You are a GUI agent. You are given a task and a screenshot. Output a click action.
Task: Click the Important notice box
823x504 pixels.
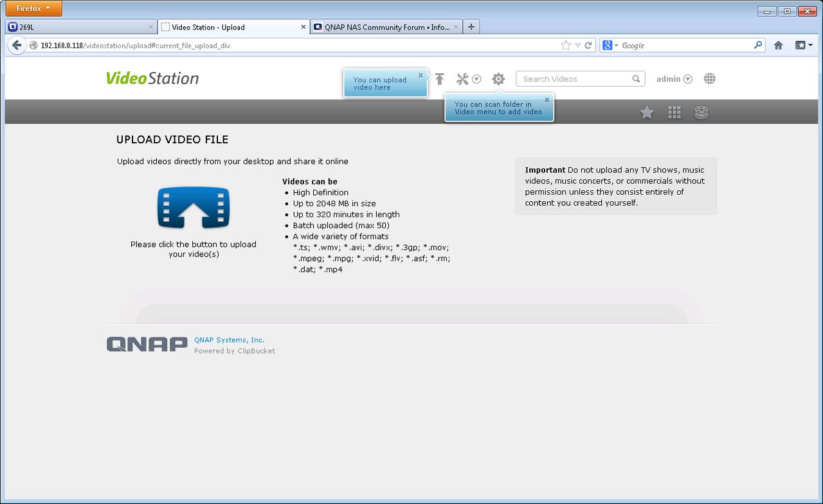pos(616,186)
